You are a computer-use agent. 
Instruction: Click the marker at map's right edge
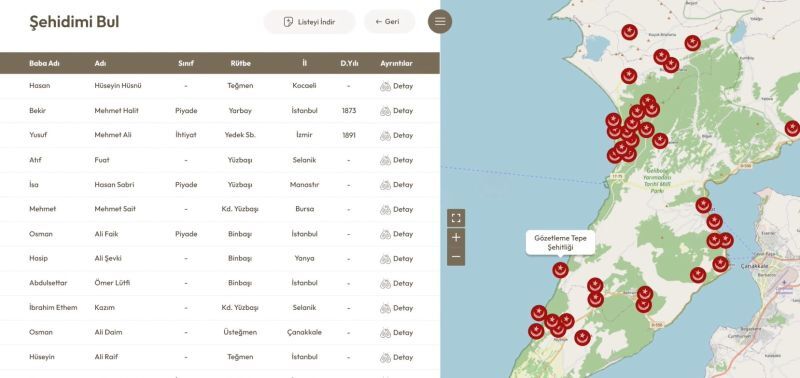point(792,128)
